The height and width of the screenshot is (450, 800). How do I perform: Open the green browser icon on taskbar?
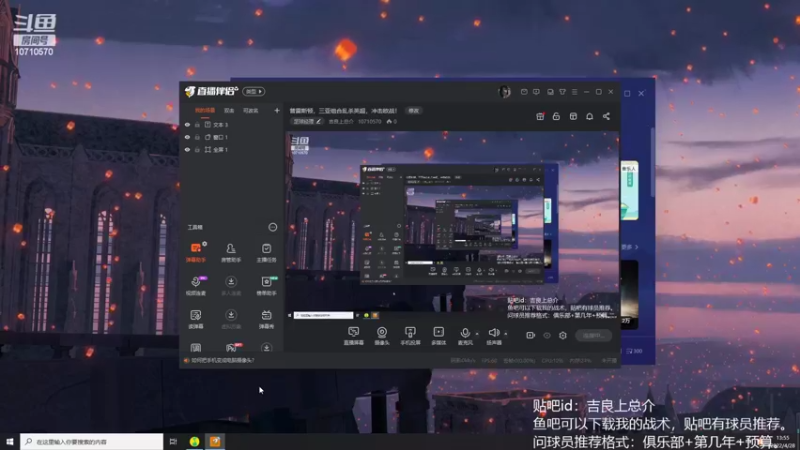194,441
